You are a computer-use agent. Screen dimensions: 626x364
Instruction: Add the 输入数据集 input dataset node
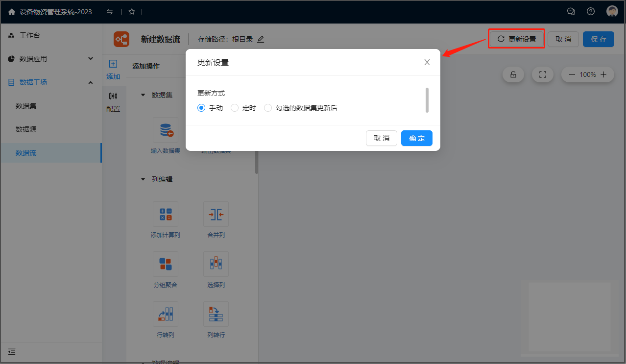click(x=166, y=130)
